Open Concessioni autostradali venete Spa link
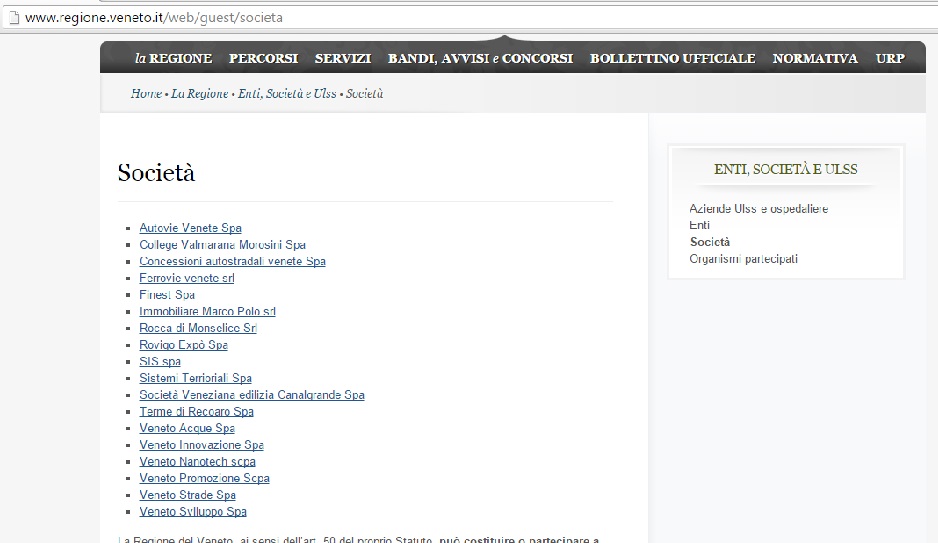 coord(232,261)
